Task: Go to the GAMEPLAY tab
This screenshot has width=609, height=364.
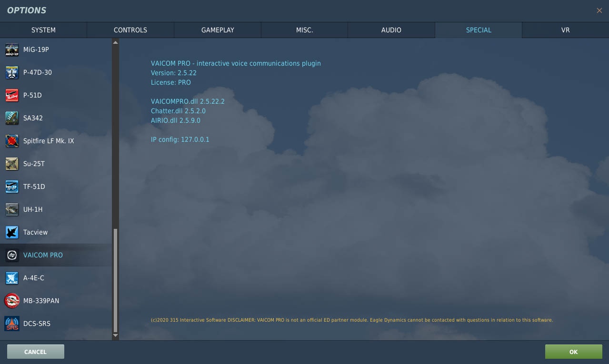Action: click(218, 30)
